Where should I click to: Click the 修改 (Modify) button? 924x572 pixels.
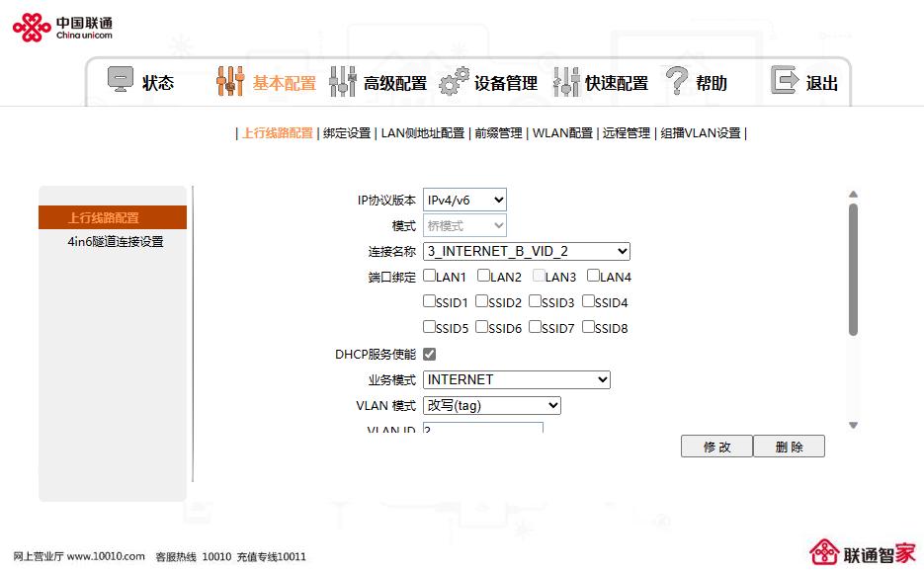pos(715,446)
